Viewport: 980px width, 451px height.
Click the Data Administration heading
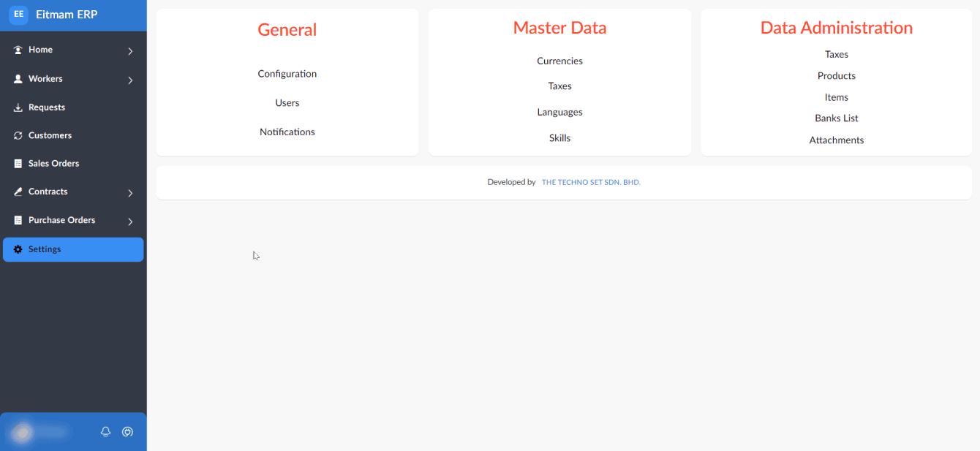pyautogui.click(x=837, y=28)
